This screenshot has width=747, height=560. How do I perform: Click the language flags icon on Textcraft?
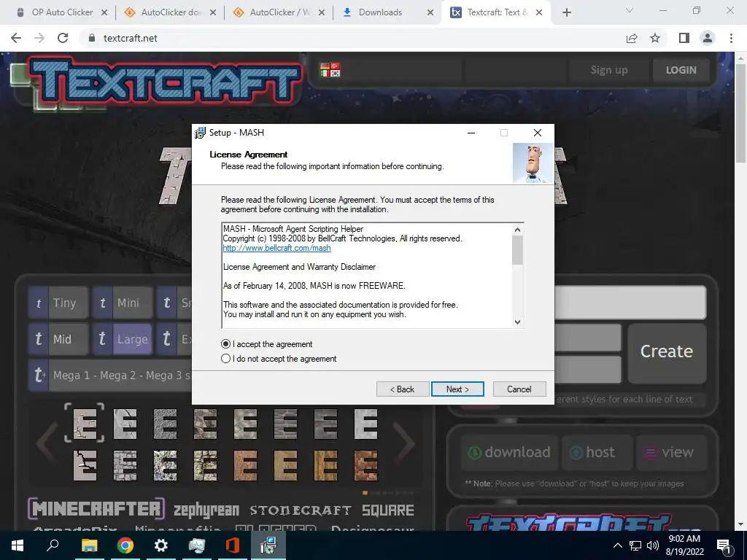[x=330, y=69]
